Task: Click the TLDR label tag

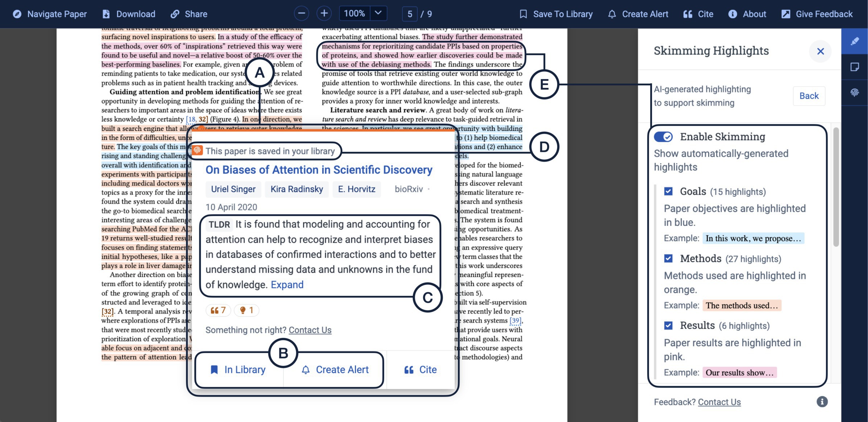Action: click(219, 225)
